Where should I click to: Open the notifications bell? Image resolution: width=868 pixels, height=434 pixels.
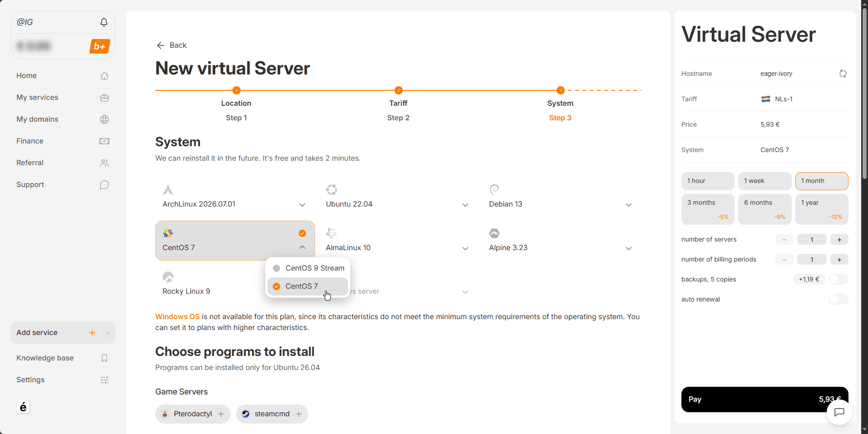coord(104,22)
